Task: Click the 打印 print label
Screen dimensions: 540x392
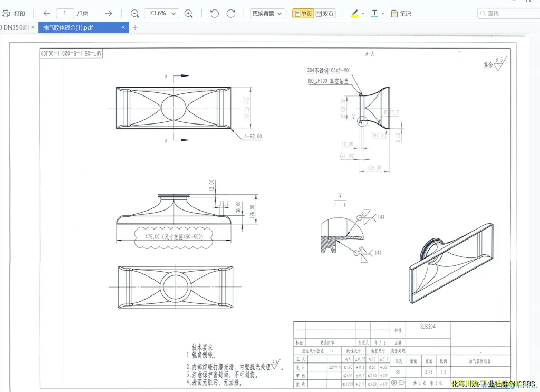Action: point(20,13)
